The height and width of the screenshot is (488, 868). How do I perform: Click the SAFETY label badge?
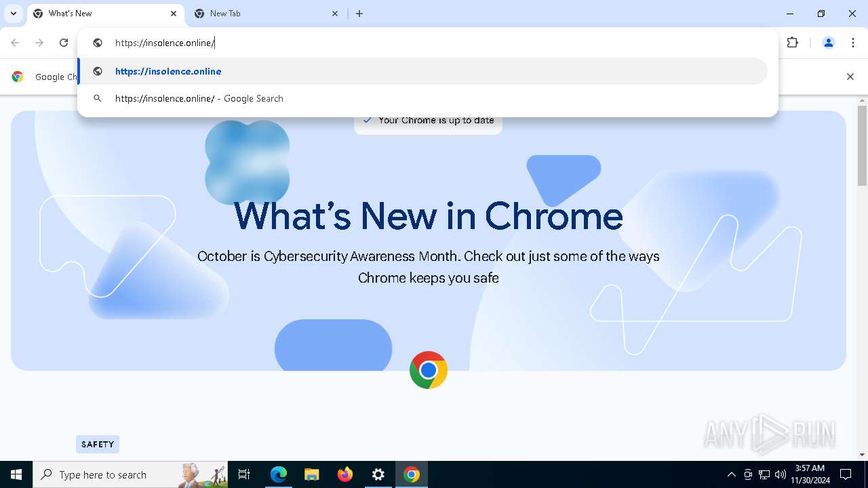tap(98, 445)
